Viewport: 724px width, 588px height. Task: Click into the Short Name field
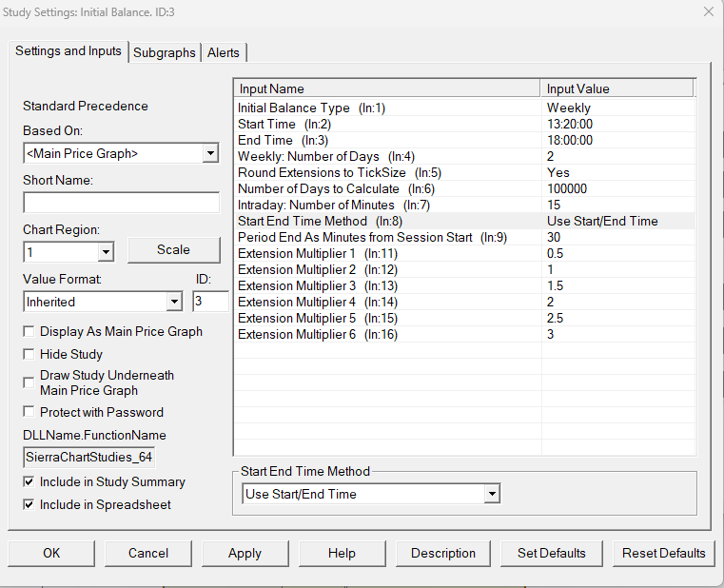[x=121, y=202]
